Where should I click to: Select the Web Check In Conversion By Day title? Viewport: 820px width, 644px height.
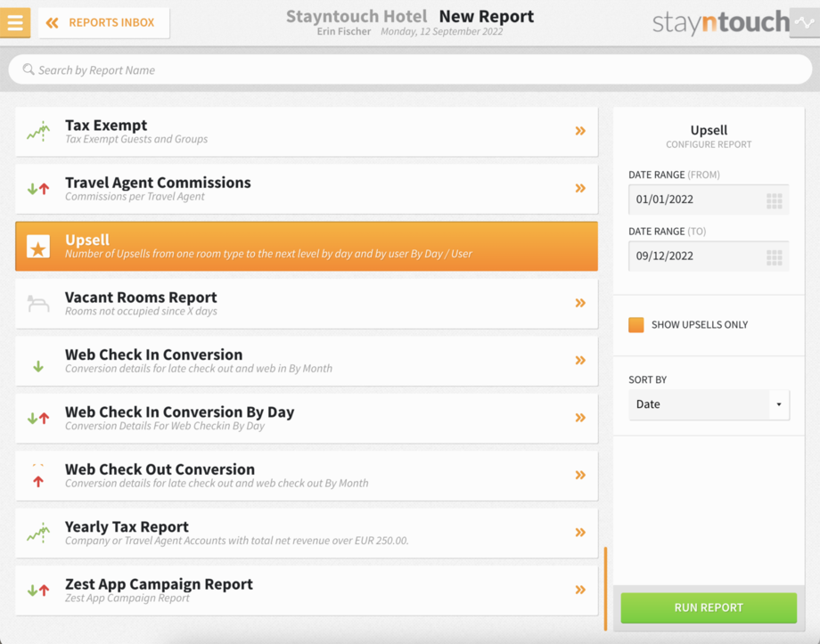[179, 412]
